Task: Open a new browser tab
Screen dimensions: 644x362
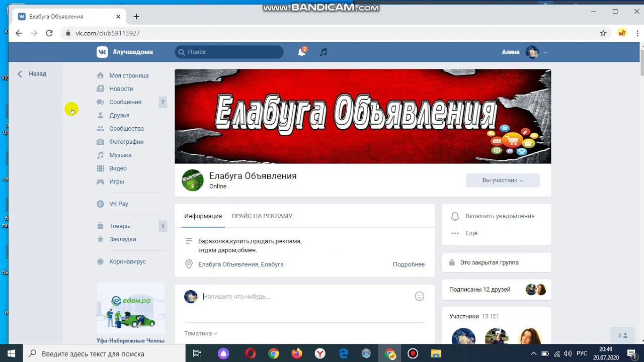Action: click(x=136, y=17)
